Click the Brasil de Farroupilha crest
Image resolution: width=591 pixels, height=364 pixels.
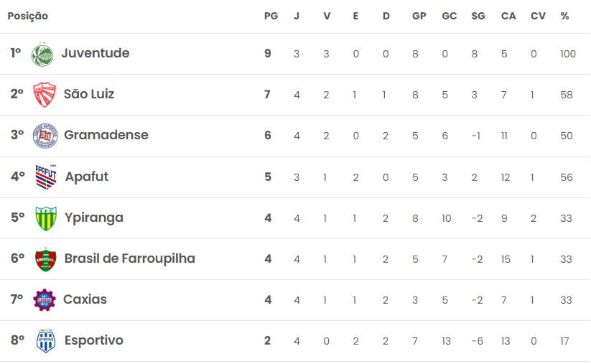(x=46, y=259)
